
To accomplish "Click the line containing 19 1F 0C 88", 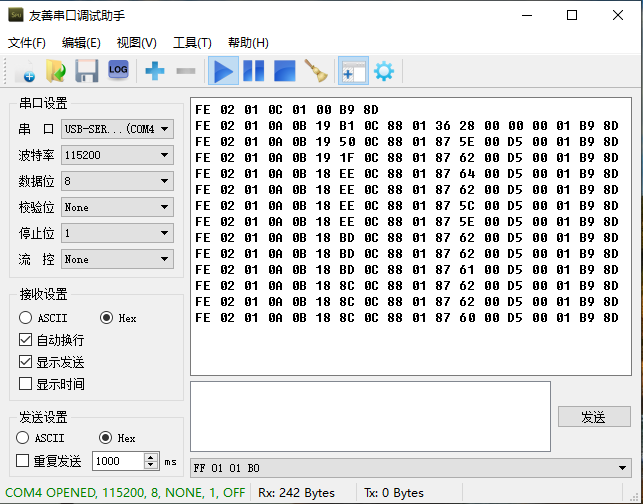I will [x=407, y=157].
